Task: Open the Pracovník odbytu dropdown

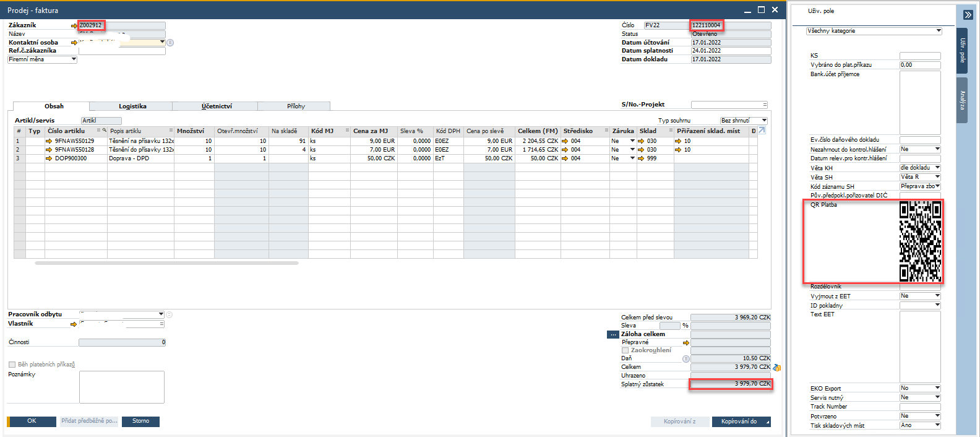Action: [x=161, y=314]
